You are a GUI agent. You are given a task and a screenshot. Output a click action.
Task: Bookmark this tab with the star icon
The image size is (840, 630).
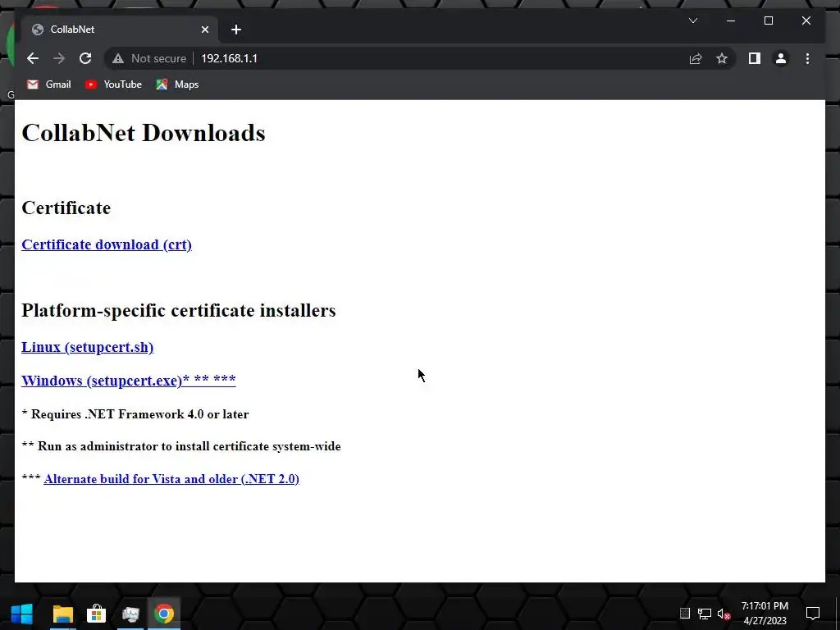coord(722,58)
